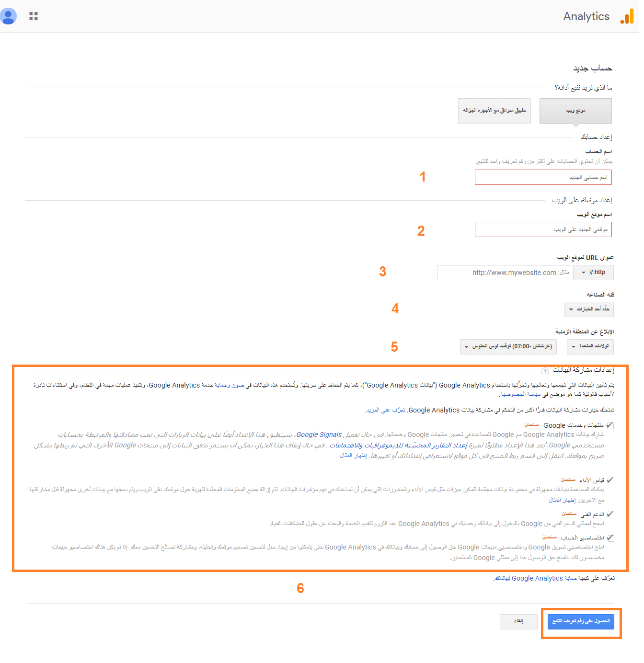Toggle the benchmarking checkbox
644x663 pixels.
click(610, 480)
